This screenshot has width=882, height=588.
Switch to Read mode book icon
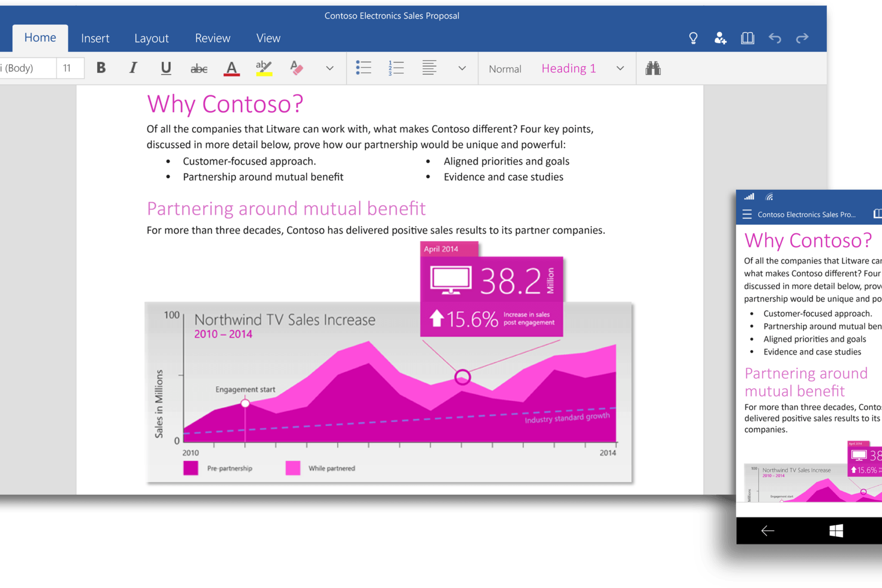click(747, 38)
